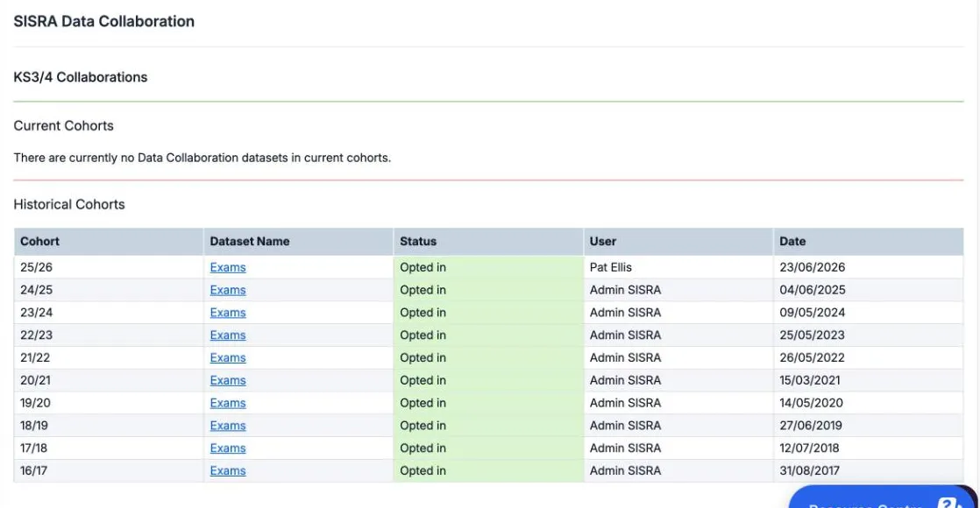Open the Exams dataset for cohort 24/25
The image size is (980, 508).
tap(228, 290)
